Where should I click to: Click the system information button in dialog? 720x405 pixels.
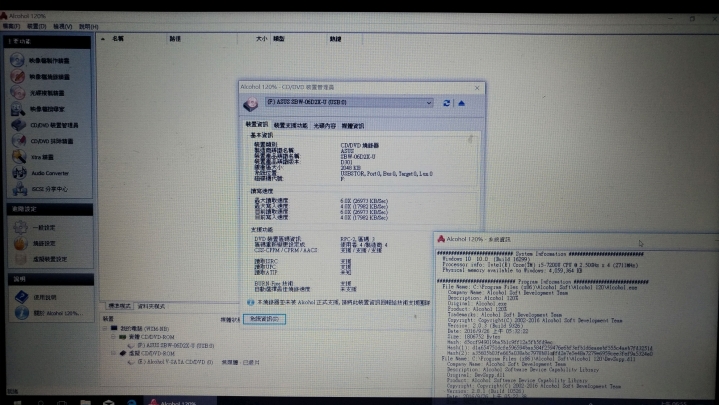(264, 319)
